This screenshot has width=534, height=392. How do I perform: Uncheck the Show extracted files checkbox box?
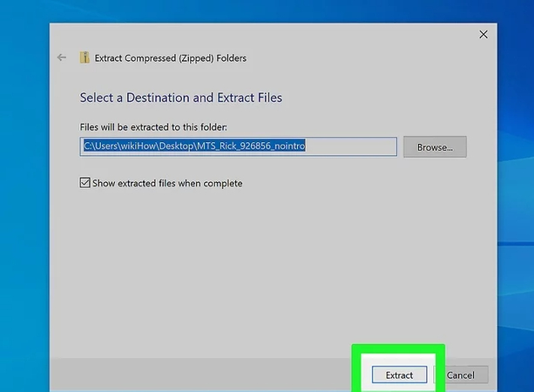84,183
